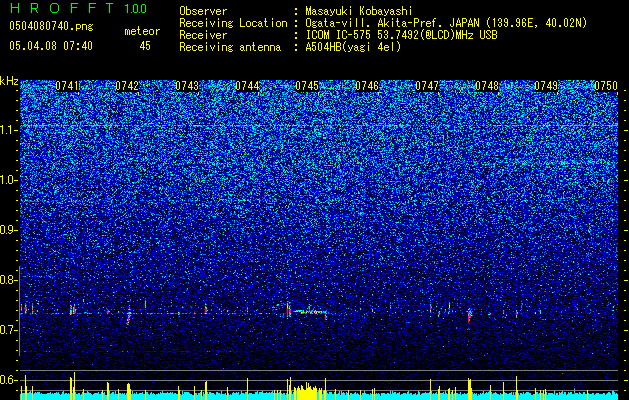Click the 0750 time marker
The image size is (629, 400).
[x=606, y=86]
